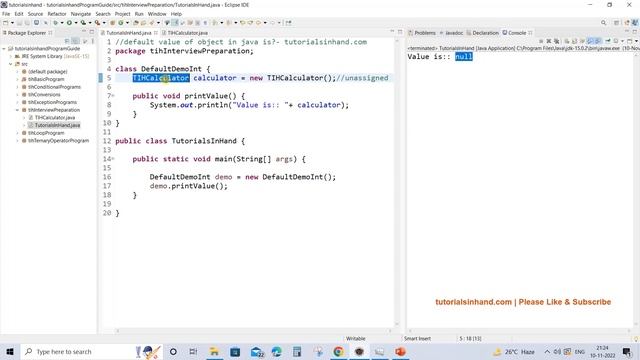This screenshot has width=640, height=360.
Task: Open the Refactor menu
Action: pyautogui.click(x=57, y=14)
